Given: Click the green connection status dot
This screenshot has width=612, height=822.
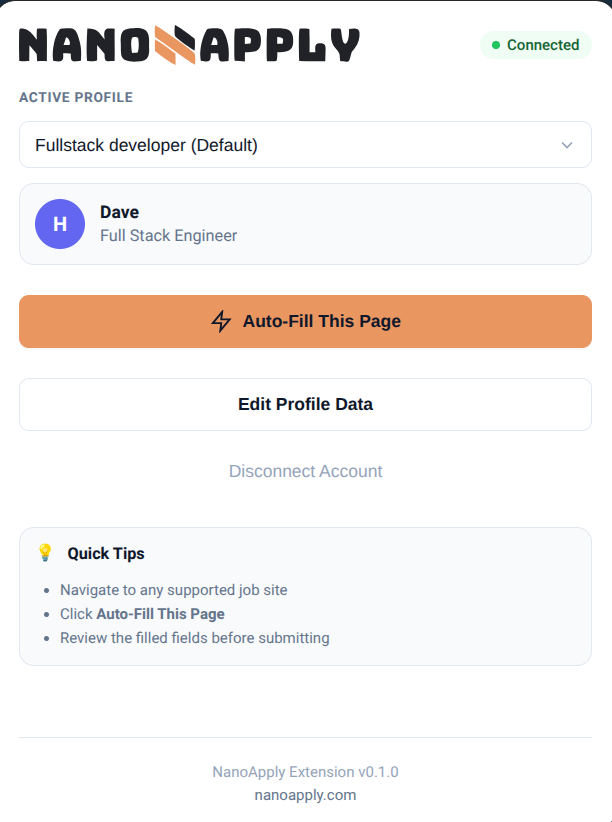Looking at the screenshot, I should (x=496, y=45).
